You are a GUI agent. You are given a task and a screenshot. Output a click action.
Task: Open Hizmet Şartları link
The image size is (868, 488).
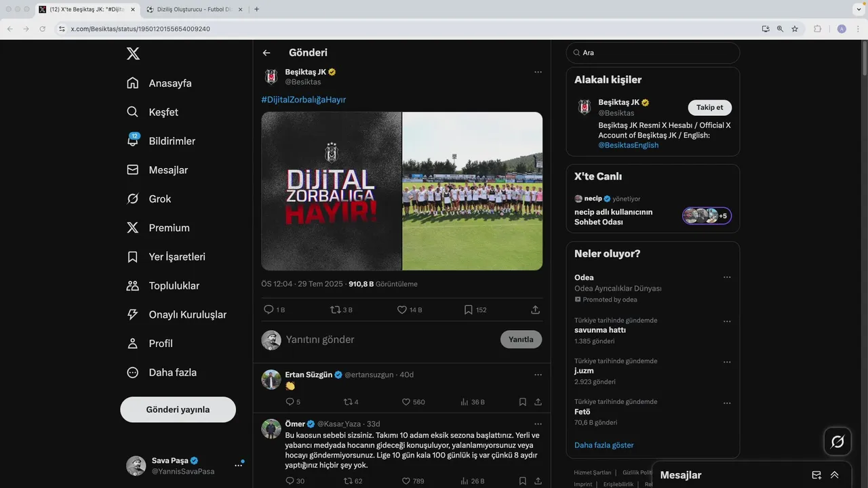click(593, 472)
